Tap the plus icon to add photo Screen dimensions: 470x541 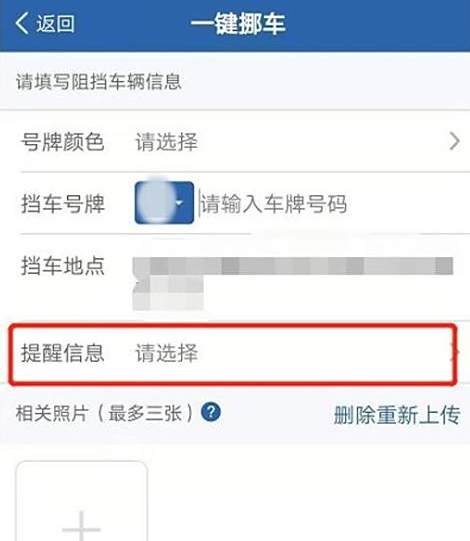[x=81, y=527]
